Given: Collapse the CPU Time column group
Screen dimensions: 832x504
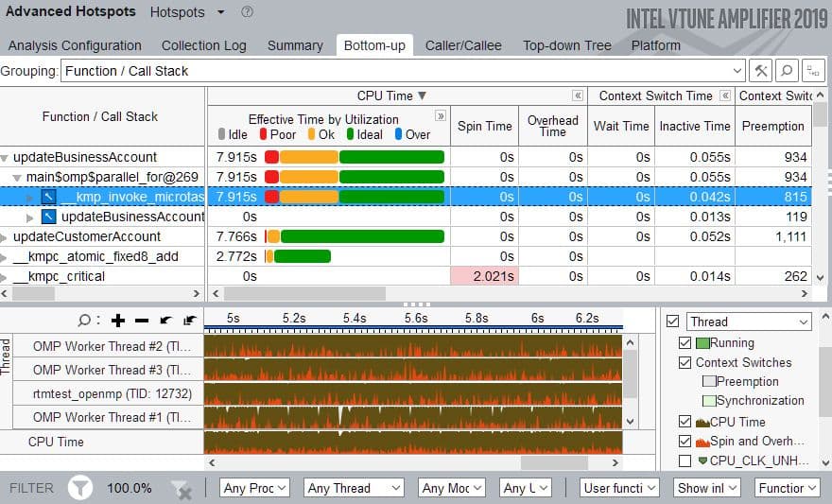Looking at the screenshot, I should pos(577,96).
